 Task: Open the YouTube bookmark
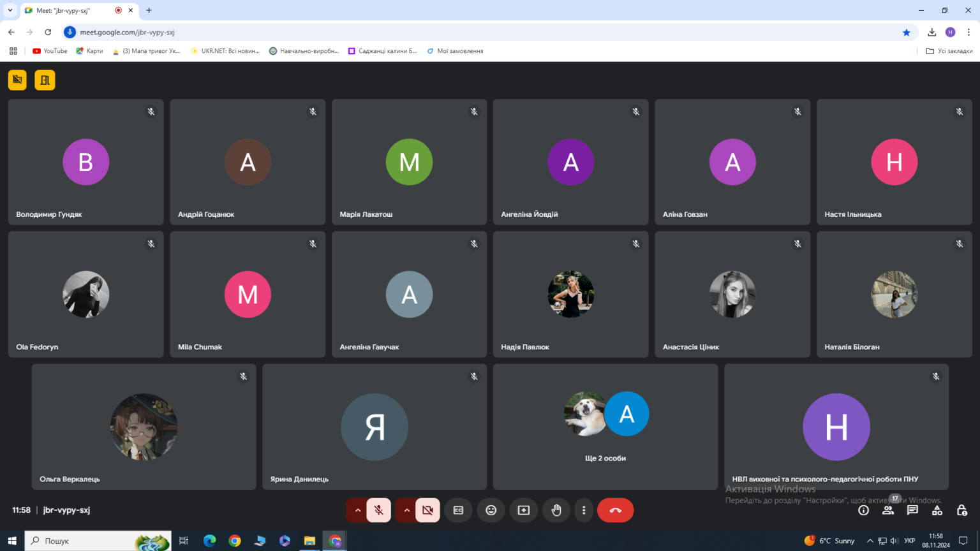50,51
